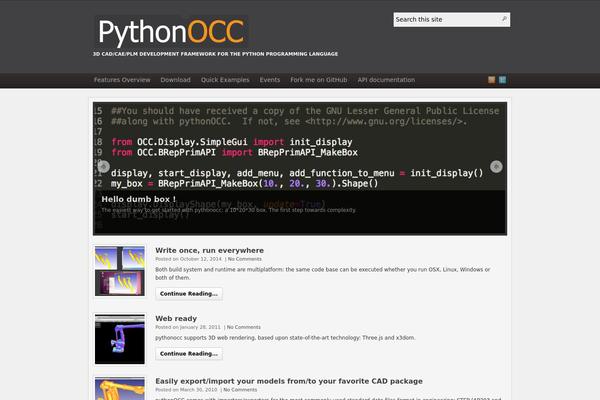This screenshot has height=400, width=600.
Task: Open Quick Examples menu item
Action: point(225,80)
